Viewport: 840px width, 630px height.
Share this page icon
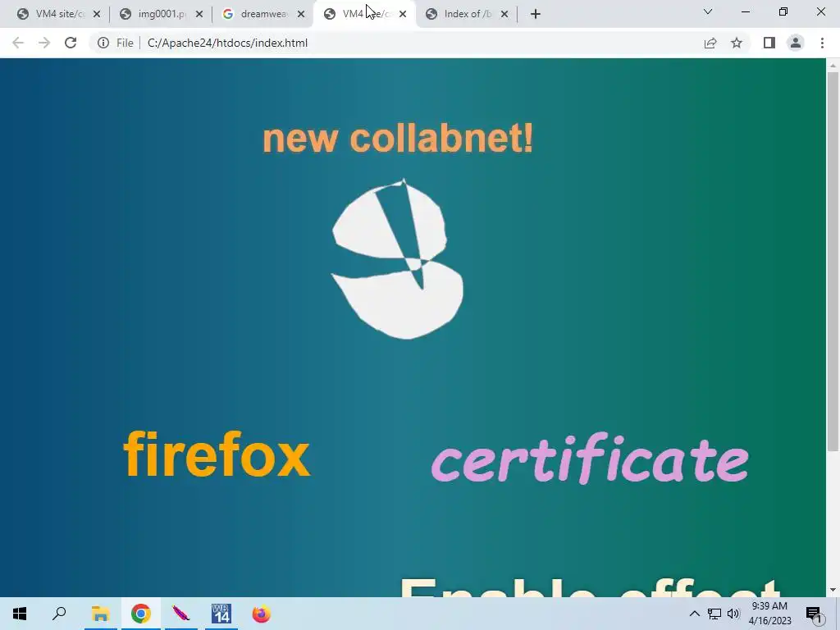pos(710,43)
